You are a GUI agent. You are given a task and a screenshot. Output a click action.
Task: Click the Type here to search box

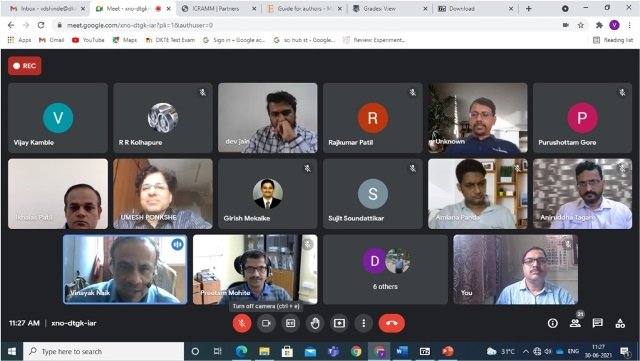[104, 352]
